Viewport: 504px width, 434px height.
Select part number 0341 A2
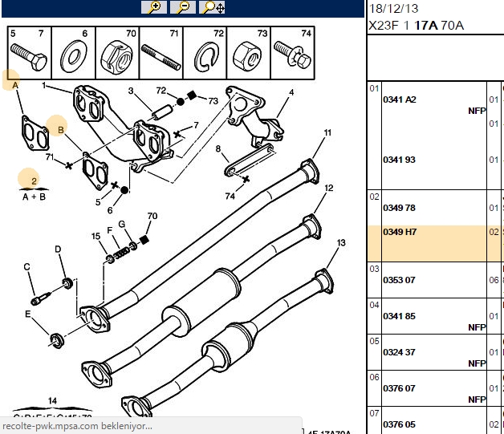(x=400, y=99)
